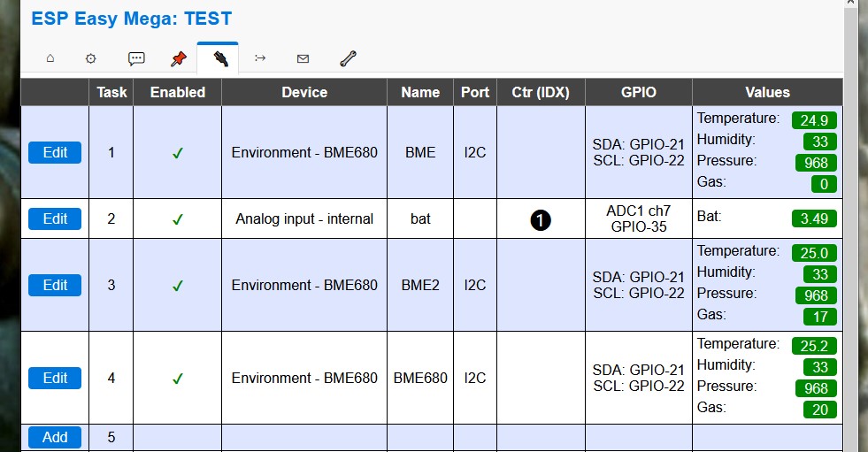
Task: Click the Device column header
Action: tap(304, 92)
